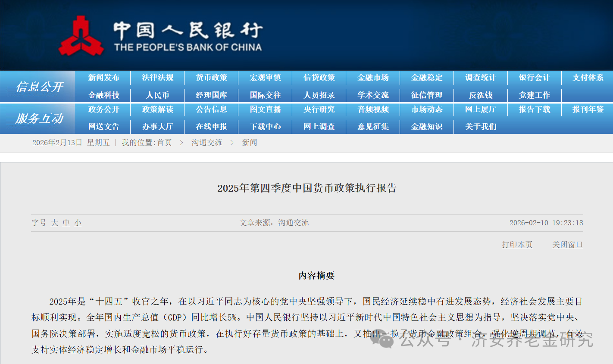The image size is (613, 364).
Task: Go to the 报告下载 section
Action: (535, 110)
